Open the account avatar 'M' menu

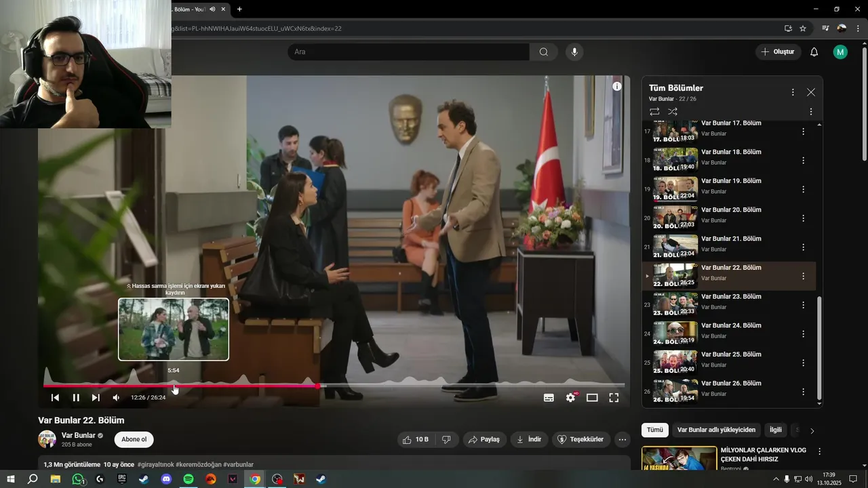[840, 52]
